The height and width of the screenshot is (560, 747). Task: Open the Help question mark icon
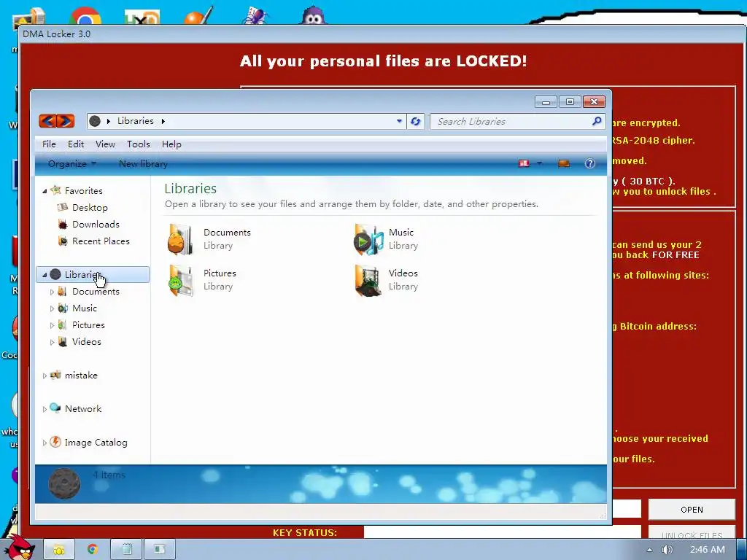589,164
